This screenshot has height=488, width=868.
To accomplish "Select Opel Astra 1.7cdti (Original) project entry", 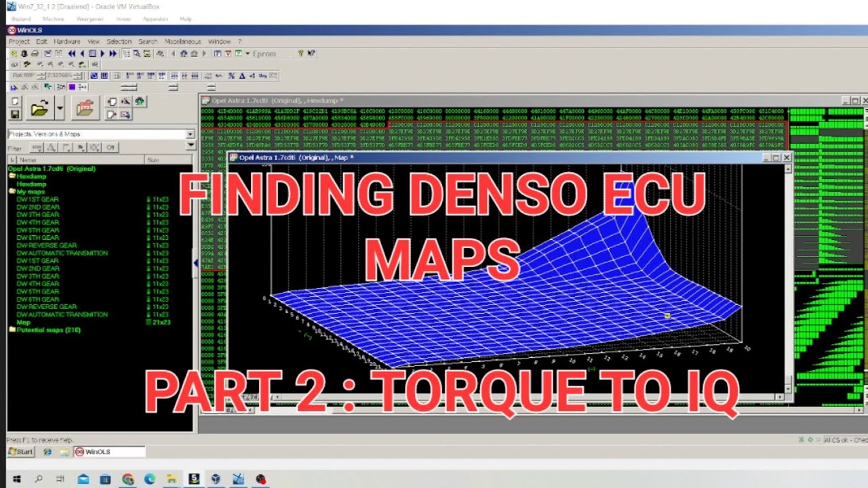I will (52, 169).
